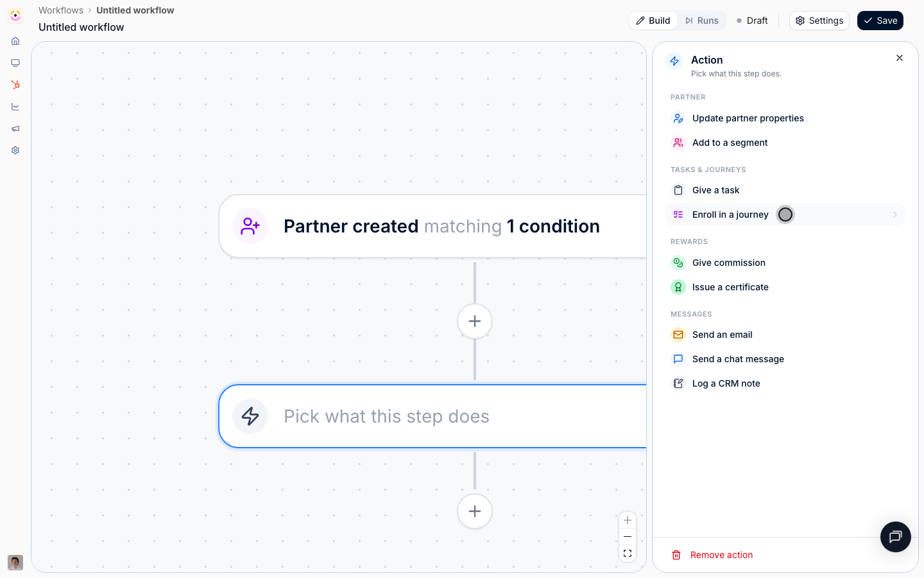This screenshot has height=578, width=924.
Task: Click the red trash icon
Action: 676,555
